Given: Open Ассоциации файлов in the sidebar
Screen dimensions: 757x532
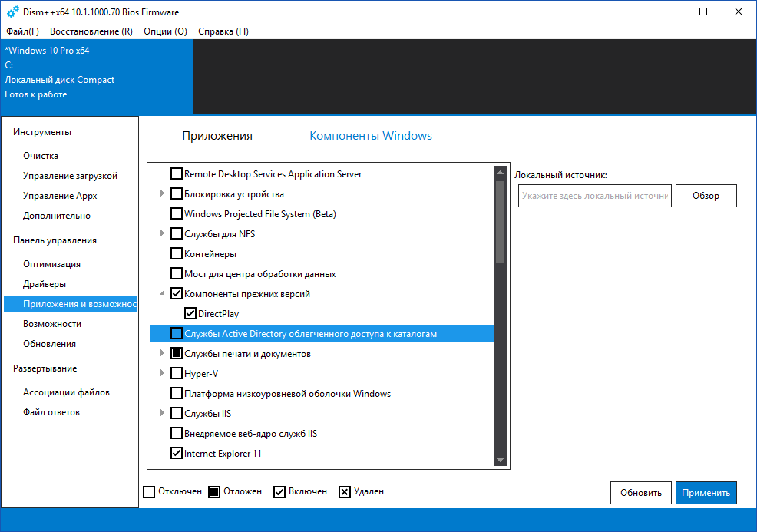Looking at the screenshot, I should coord(66,392).
